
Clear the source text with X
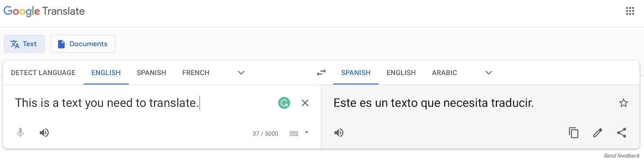coord(305,103)
